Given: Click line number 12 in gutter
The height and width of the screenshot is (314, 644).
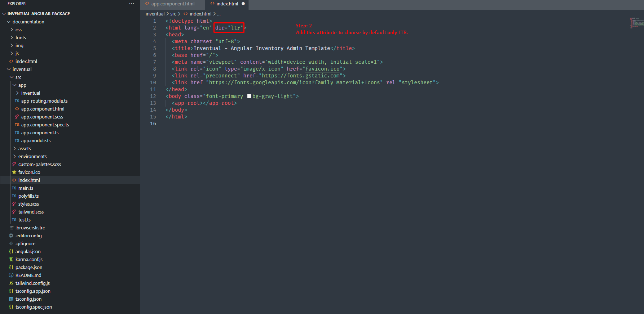Looking at the screenshot, I should 153,96.
